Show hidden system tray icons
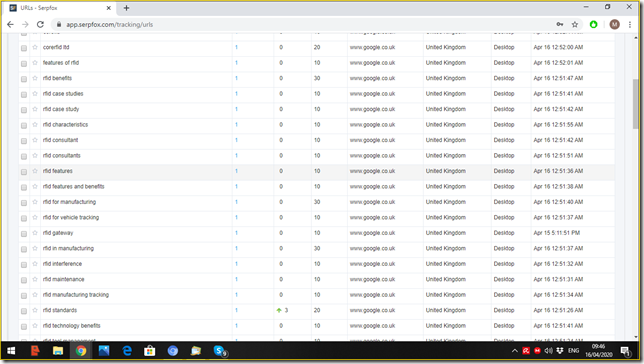This screenshot has width=644, height=364. pyautogui.click(x=515, y=351)
